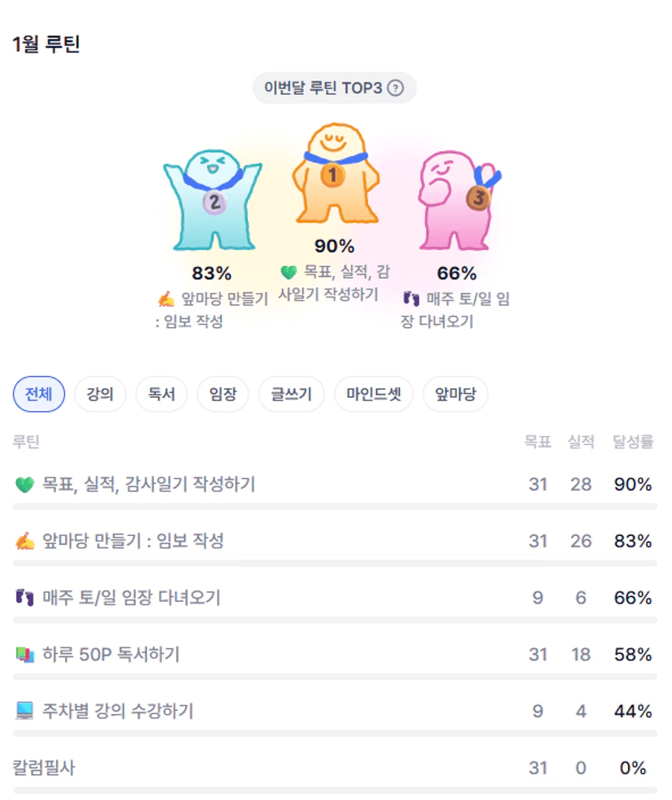Select the 마인드셋 category chip
Viewport: 672px width, 800px height.
click(374, 396)
